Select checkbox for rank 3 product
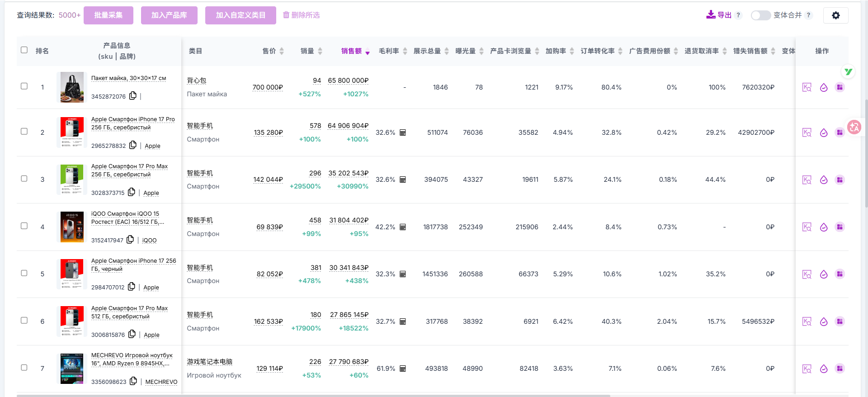 pyautogui.click(x=24, y=179)
